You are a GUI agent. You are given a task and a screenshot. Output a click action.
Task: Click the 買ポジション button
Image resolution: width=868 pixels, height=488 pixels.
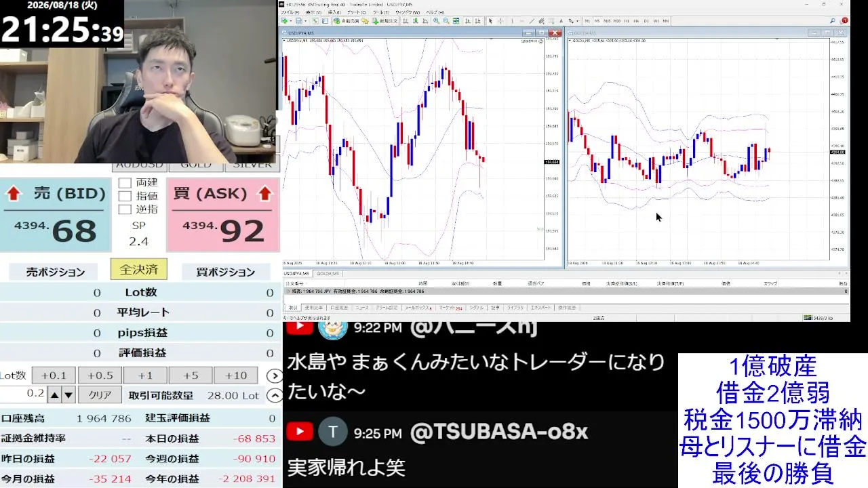(225, 272)
